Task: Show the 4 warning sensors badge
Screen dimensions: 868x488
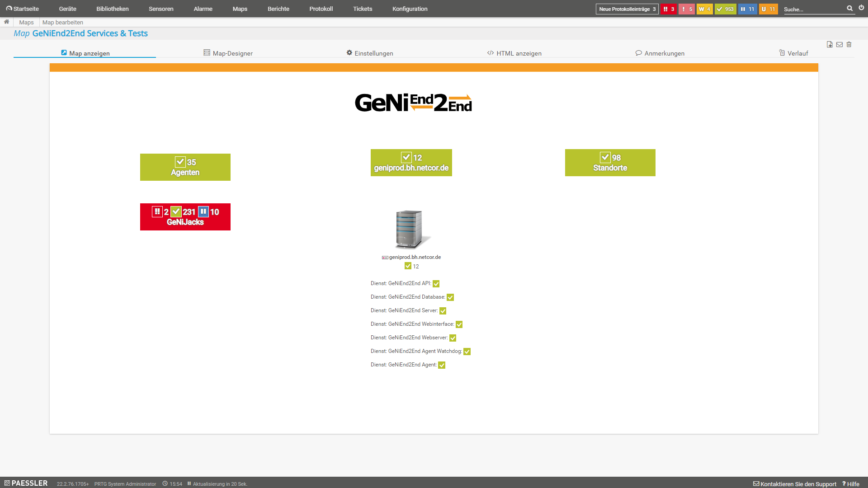Action: (x=705, y=9)
